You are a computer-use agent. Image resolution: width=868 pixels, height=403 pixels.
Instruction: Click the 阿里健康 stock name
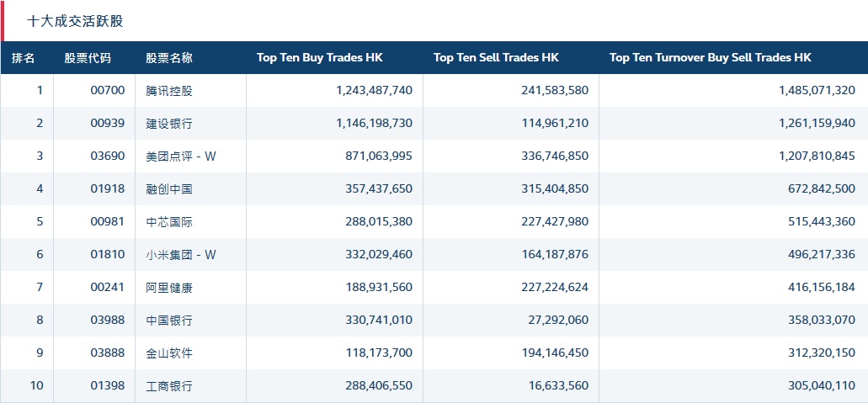(x=169, y=288)
